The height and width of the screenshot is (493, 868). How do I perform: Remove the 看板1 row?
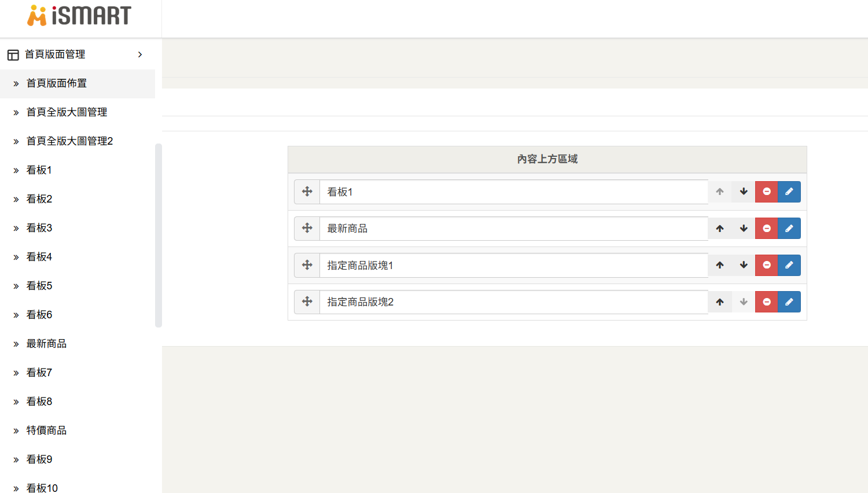click(x=767, y=192)
